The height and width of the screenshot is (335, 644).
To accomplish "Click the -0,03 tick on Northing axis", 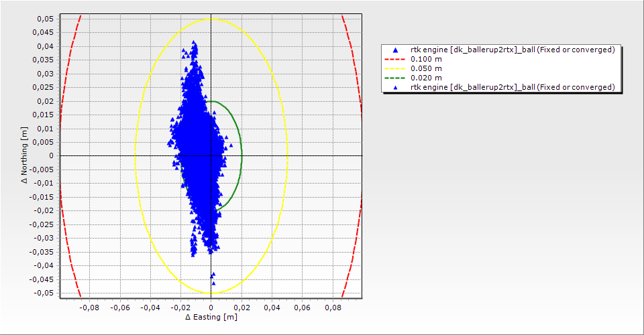I will (x=43, y=239).
